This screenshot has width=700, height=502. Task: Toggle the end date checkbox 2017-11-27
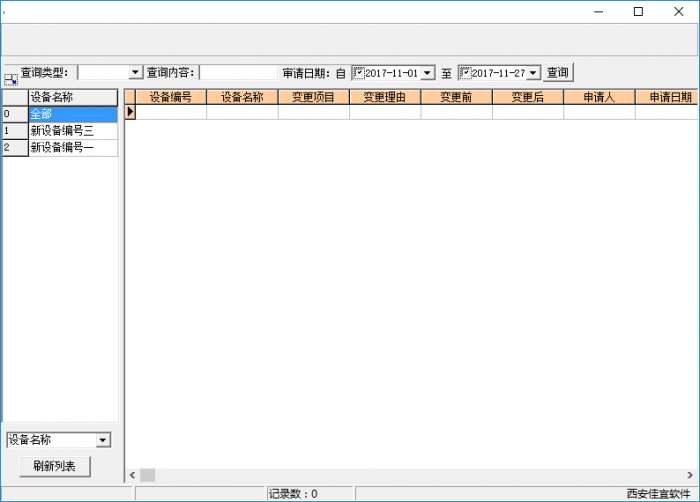pyautogui.click(x=465, y=72)
